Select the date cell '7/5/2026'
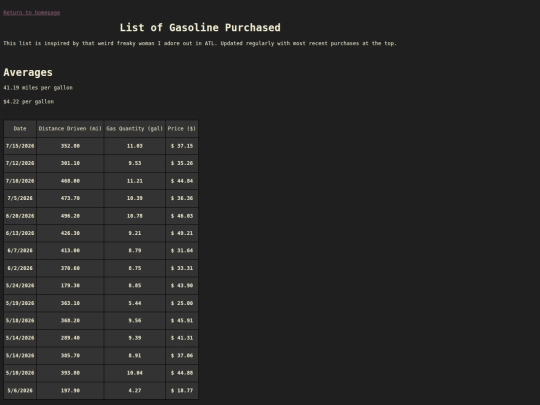Screen dimensions: 540x405 click(x=20, y=198)
